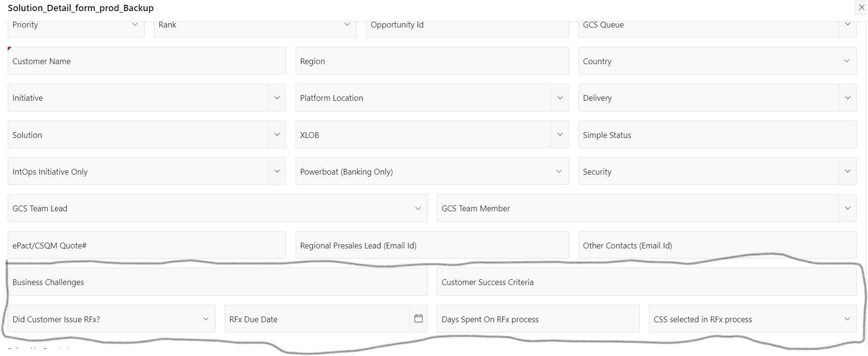Open the Rank dropdown
The height and width of the screenshot is (356, 868).
pyautogui.click(x=347, y=24)
